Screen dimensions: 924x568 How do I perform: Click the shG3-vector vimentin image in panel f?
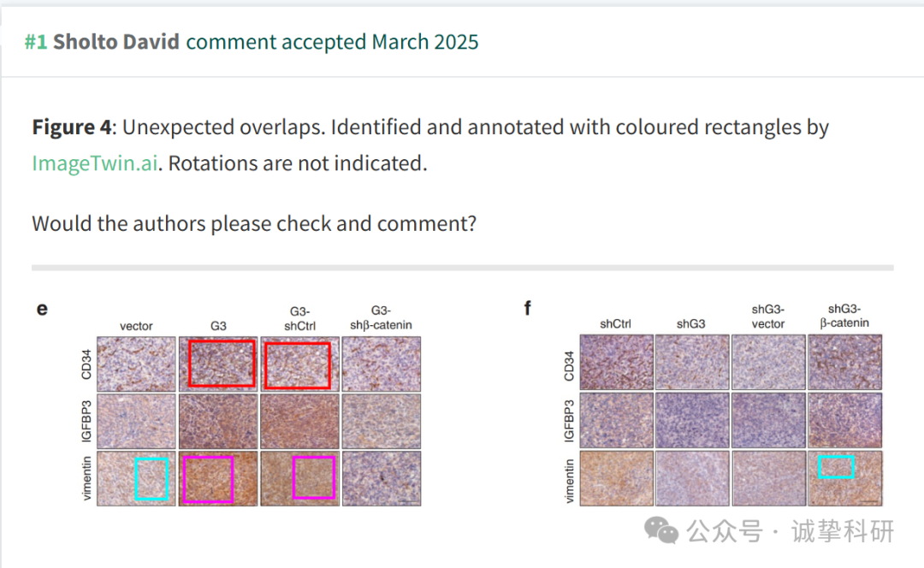tap(768, 478)
